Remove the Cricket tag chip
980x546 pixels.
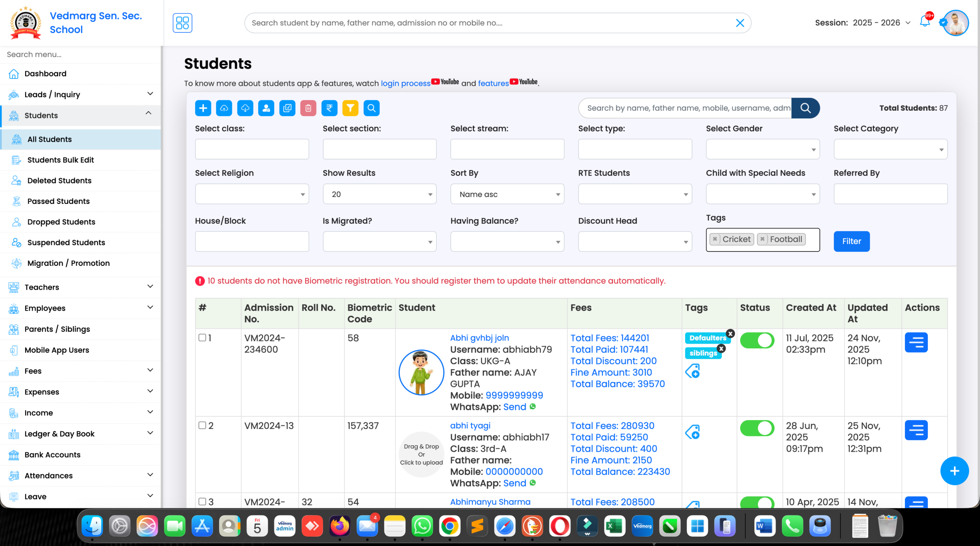pos(716,239)
